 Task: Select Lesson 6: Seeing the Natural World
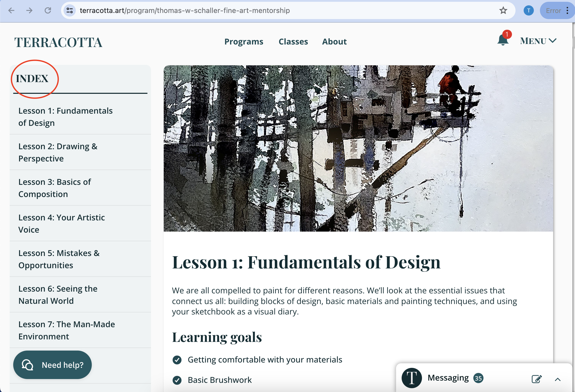click(x=80, y=295)
